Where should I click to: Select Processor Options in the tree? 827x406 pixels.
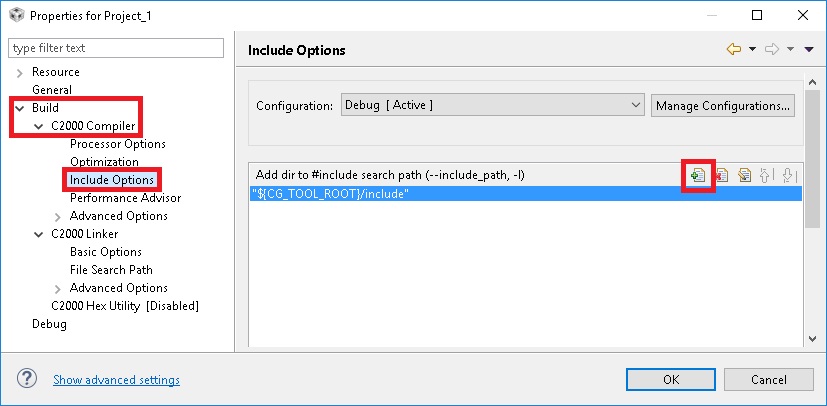[x=118, y=144]
